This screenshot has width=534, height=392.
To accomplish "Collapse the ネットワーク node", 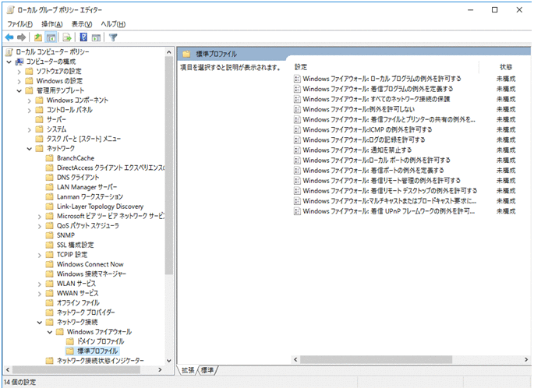I will pyautogui.click(x=30, y=149).
